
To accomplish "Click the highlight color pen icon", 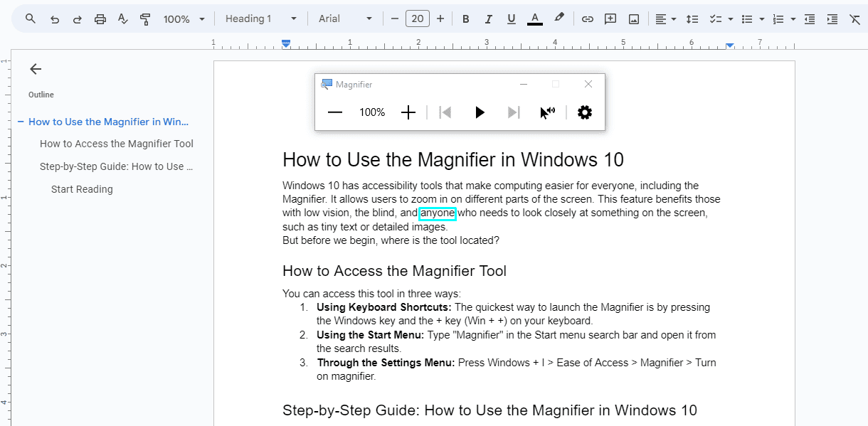I will pos(559,18).
